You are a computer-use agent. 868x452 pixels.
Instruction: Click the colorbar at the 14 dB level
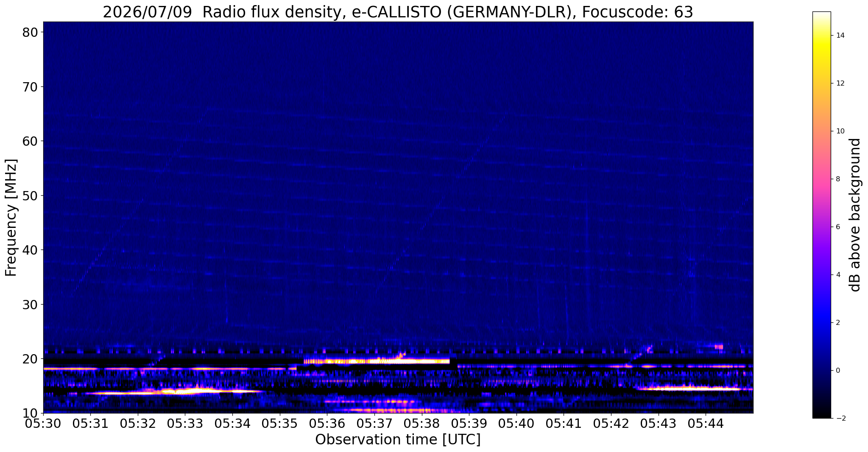(821, 36)
